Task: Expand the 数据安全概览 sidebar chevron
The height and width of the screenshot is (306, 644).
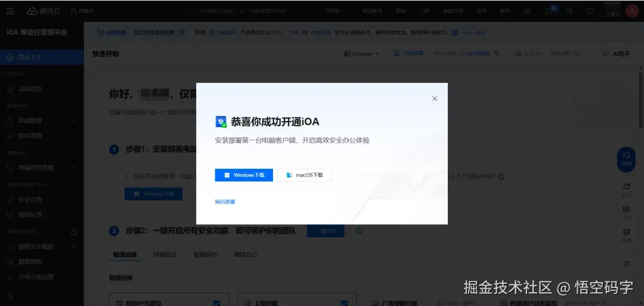Action: tap(74, 247)
